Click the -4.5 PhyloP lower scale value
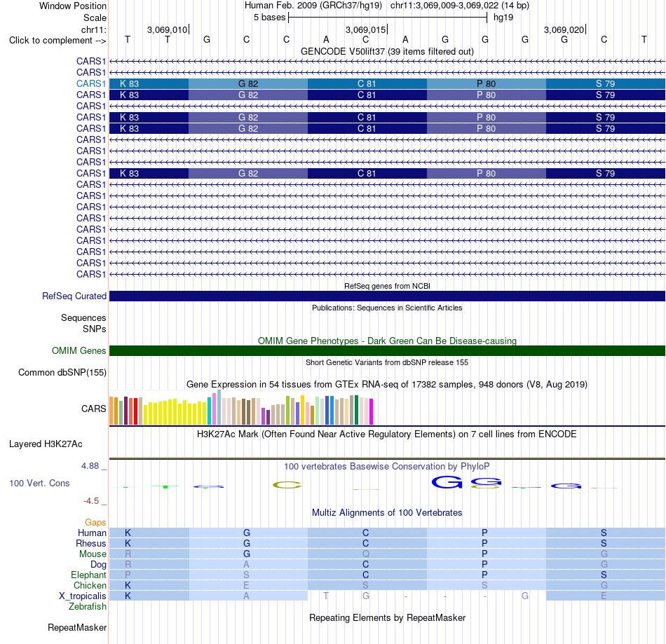Viewport: 666px width, 644px height. click(91, 501)
